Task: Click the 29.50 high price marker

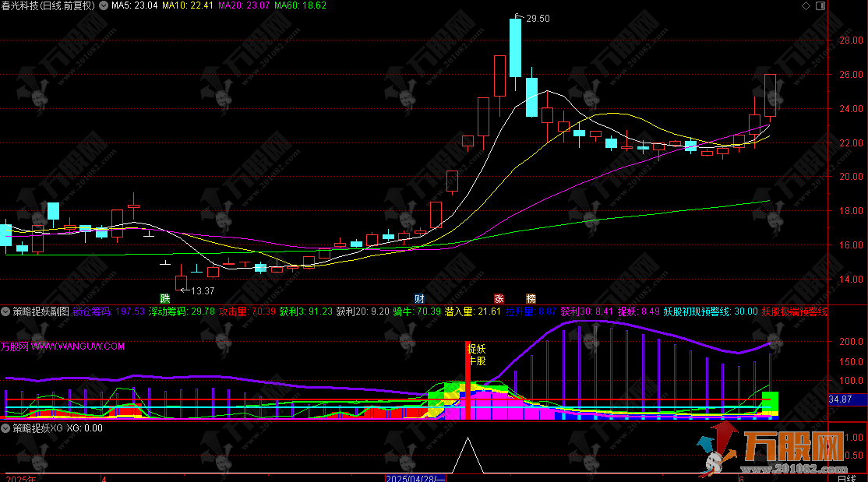Action: pos(538,19)
